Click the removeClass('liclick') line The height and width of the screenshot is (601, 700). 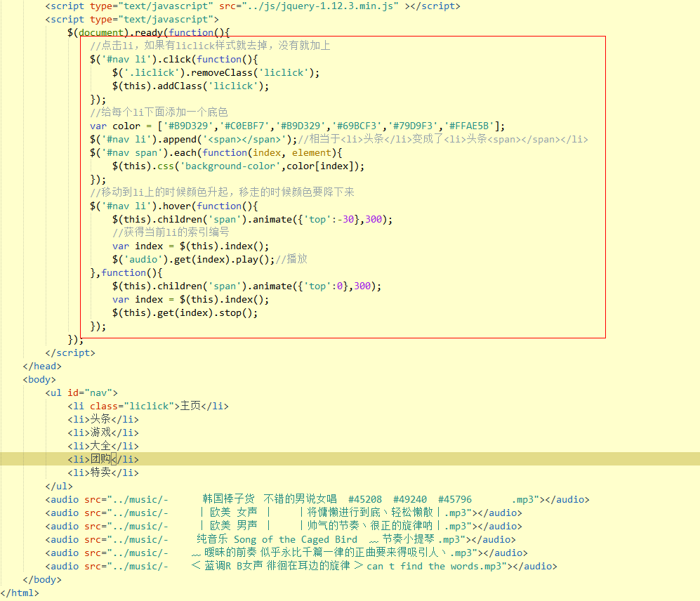coord(216,73)
